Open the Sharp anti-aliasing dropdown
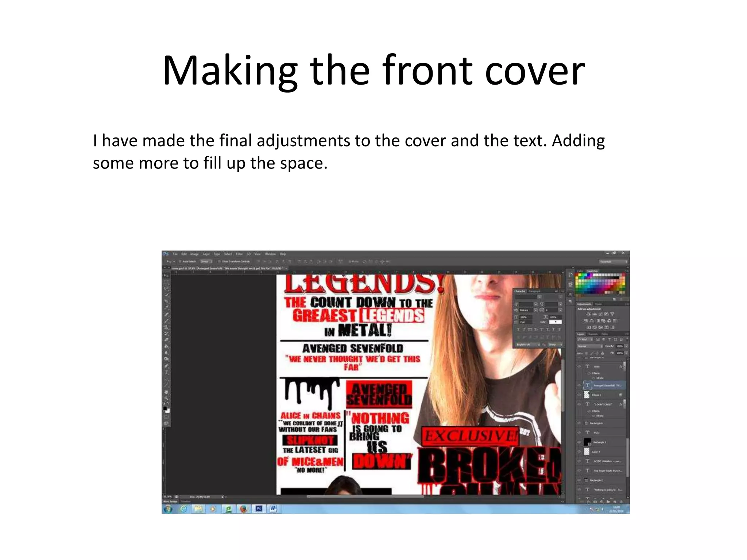This screenshot has height=560, width=747. (x=555, y=345)
